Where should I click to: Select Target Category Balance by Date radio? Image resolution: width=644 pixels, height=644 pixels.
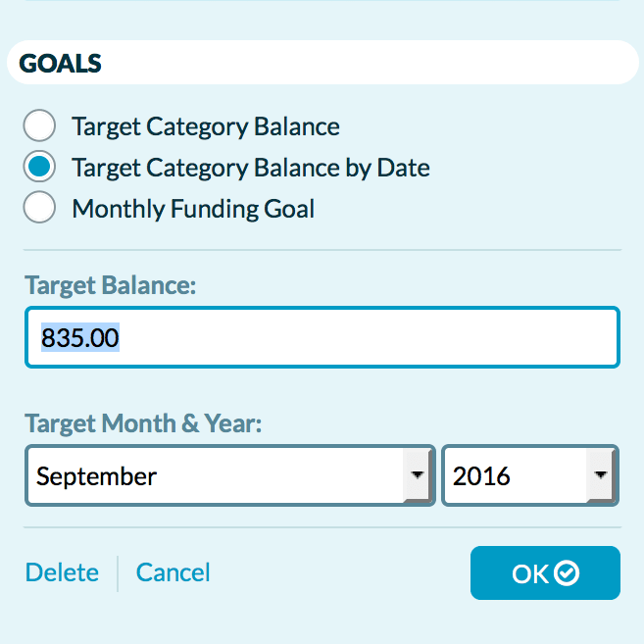(x=39, y=167)
